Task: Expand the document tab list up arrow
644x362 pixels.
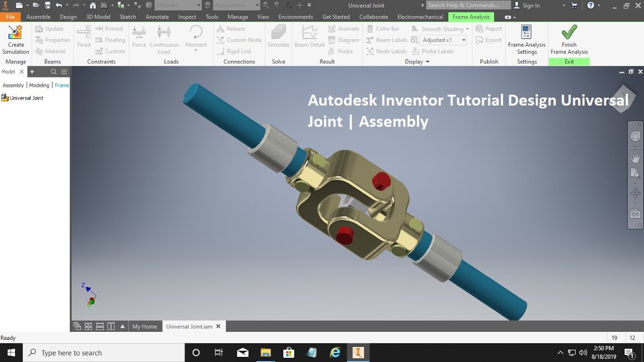Action: pyautogui.click(x=122, y=326)
